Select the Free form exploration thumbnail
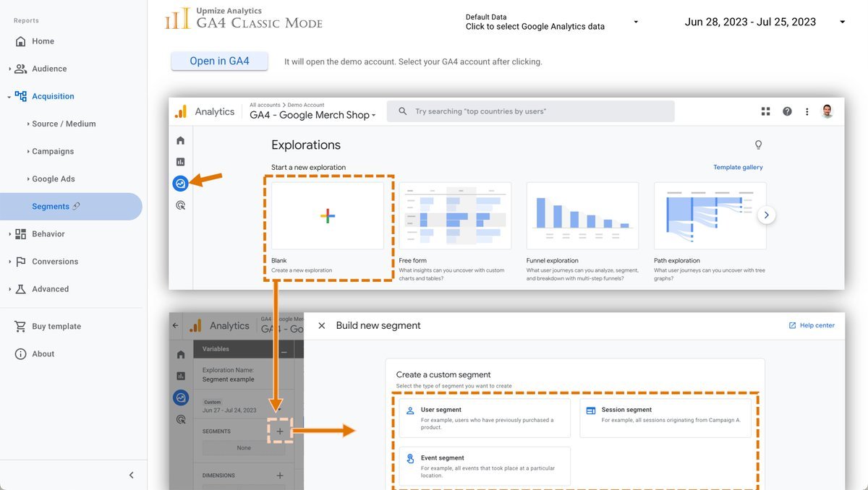Image resolution: width=868 pixels, height=490 pixels. (x=455, y=215)
